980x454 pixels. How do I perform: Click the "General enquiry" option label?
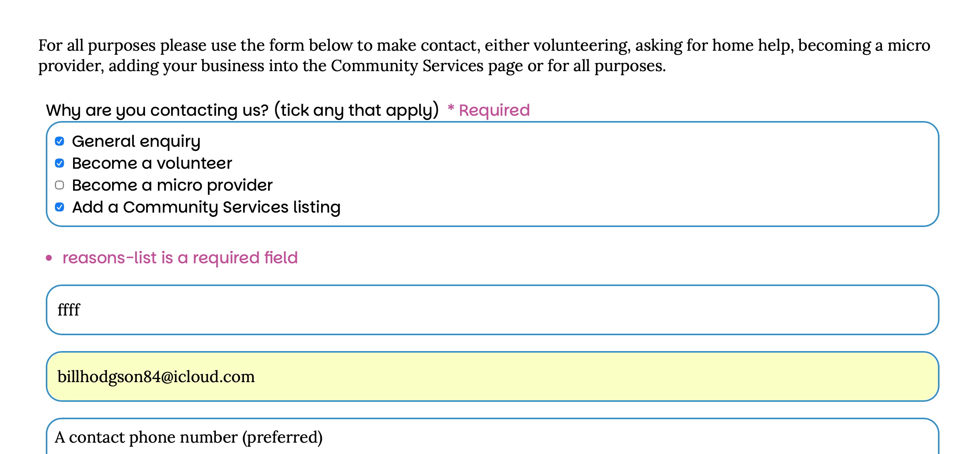[136, 141]
